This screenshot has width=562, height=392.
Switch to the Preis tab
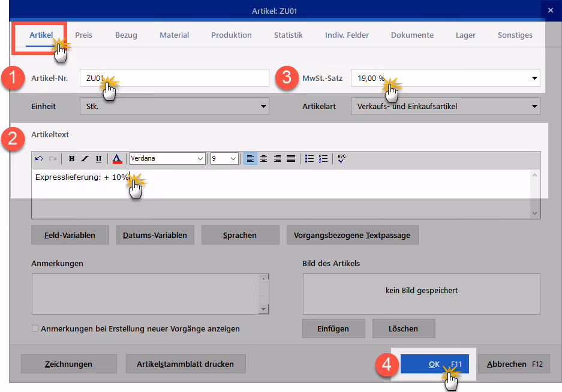(x=84, y=35)
